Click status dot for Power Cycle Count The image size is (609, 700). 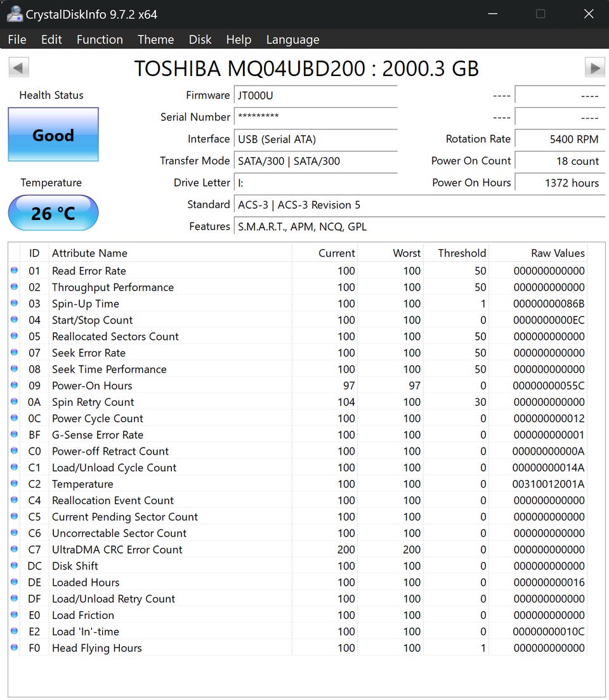15,418
